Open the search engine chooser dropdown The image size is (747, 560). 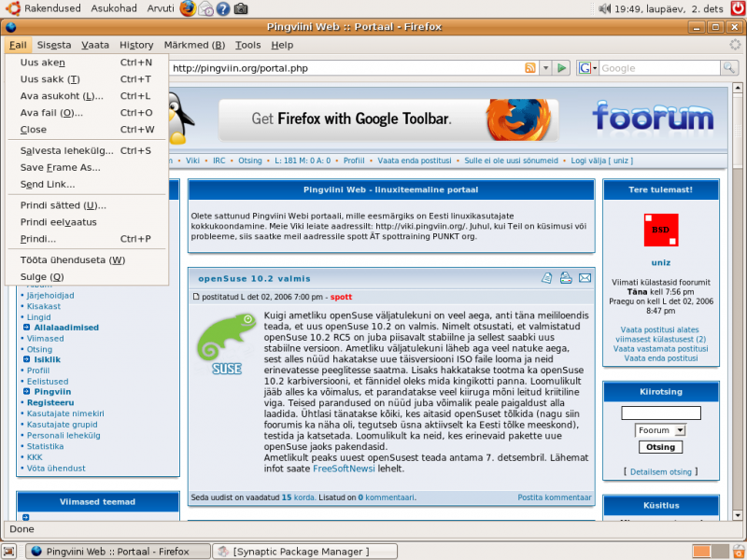pos(588,68)
